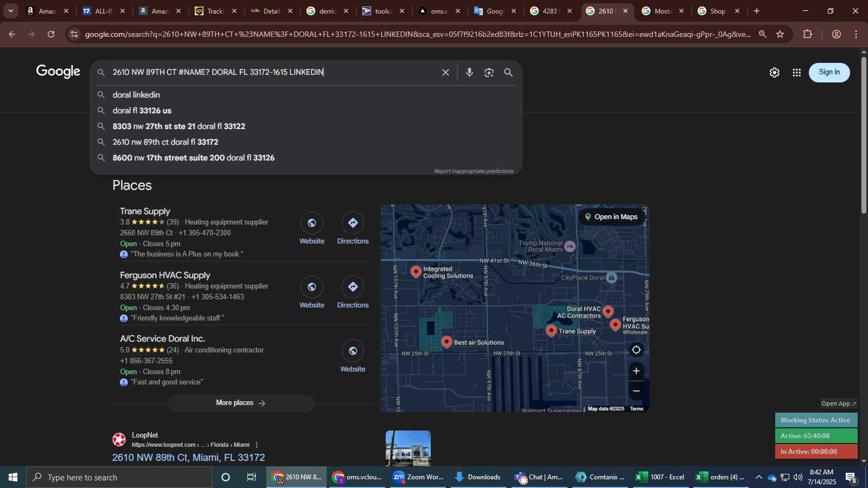Open Google quick settings gear

[x=774, y=73]
